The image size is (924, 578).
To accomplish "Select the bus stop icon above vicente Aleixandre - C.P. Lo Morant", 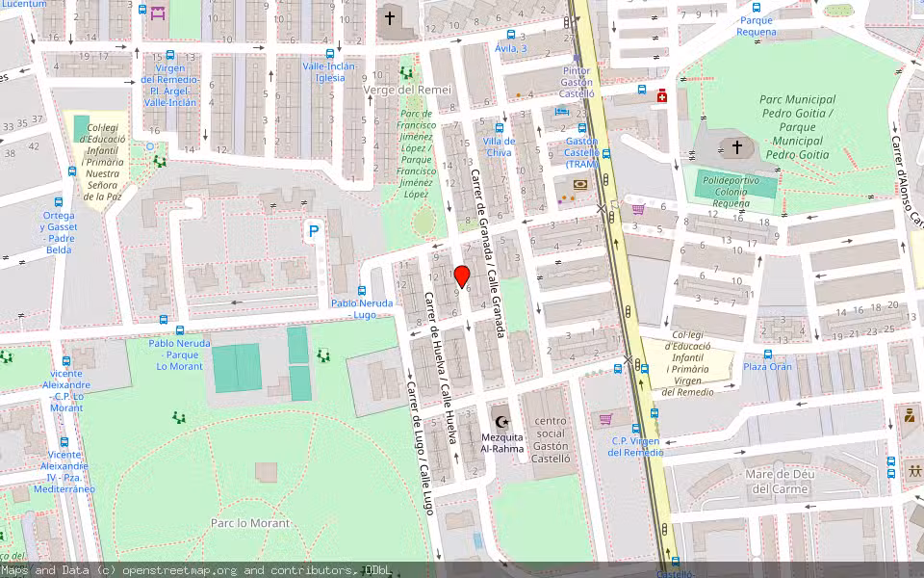I will tap(66, 361).
